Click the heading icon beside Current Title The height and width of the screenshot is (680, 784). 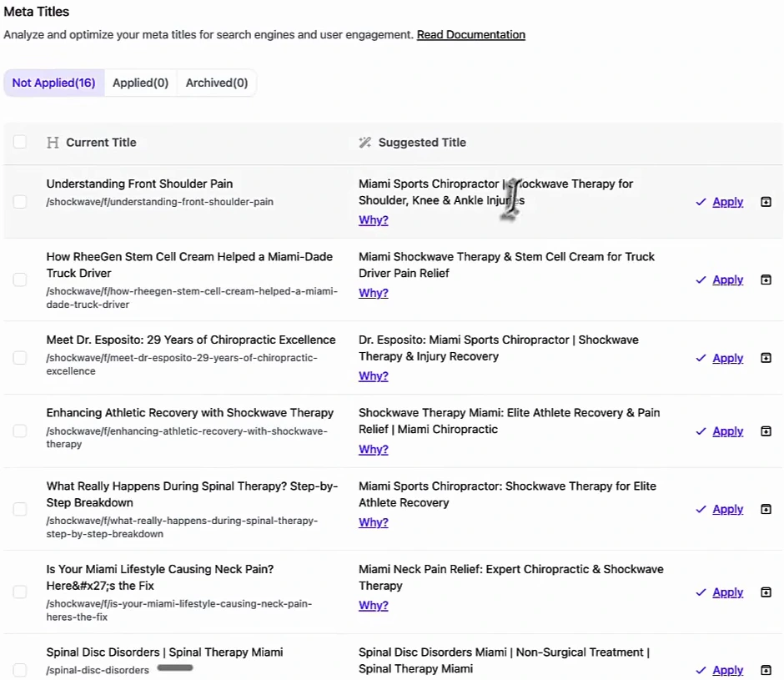pyautogui.click(x=53, y=143)
